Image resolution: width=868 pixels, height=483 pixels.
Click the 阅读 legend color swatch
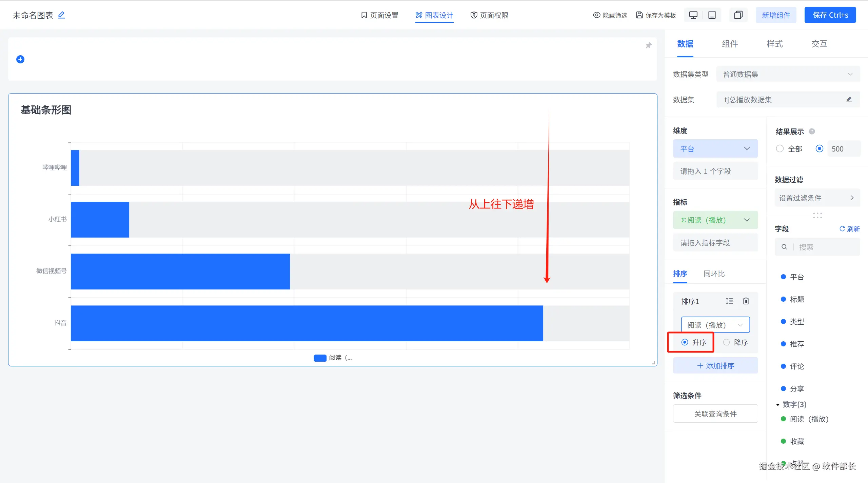point(320,358)
